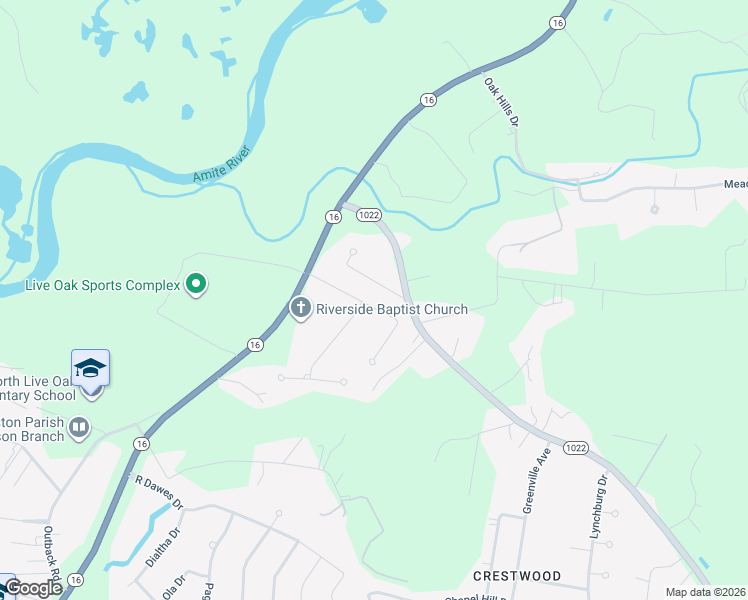The height and width of the screenshot is (600, 748).
Task: Click the Highway 16 shield near Outback Rd
Action: tap(75, 580)
